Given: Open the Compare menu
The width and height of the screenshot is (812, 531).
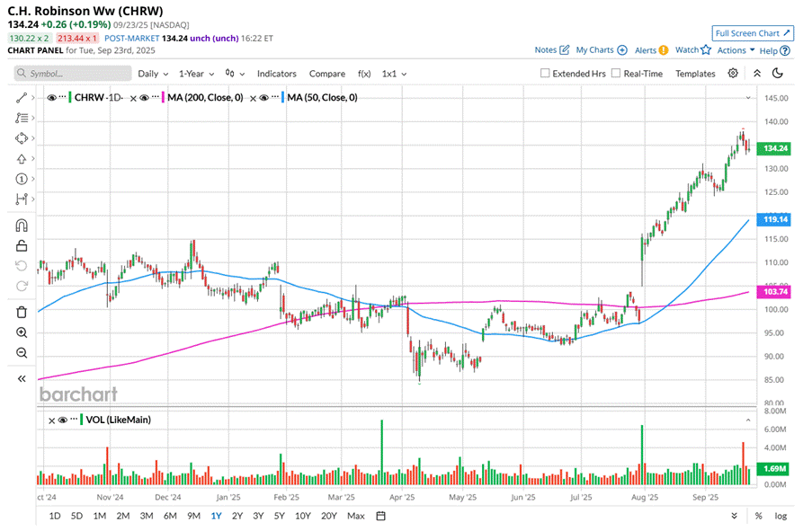Looking at the screenshot, I should (326, 74).
